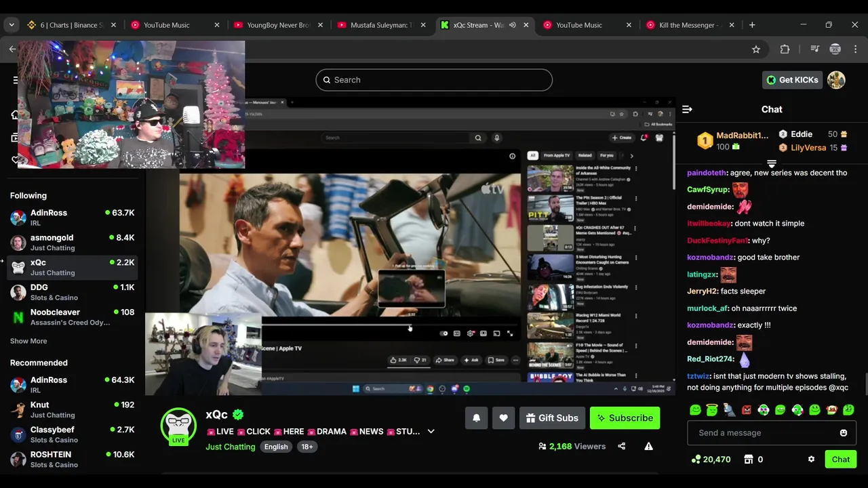The image size is (868, 488).
Task: Share the stream with the share icon
Action: pos(621,446)
